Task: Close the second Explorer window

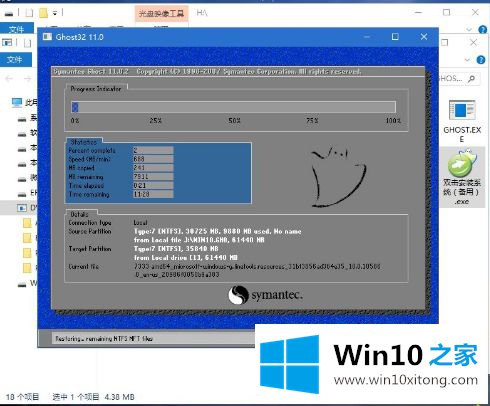Action: tap(473, 42)
